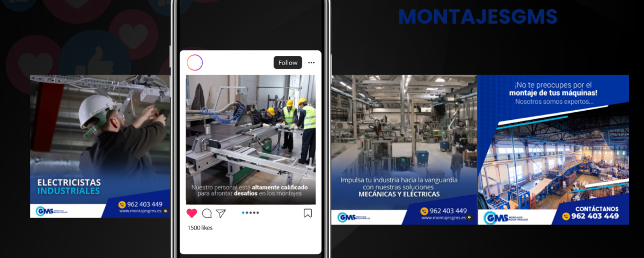Click the MONTAJESGMS heading
The width and height of the screenshot is (644, 258).
click(478, 17)
